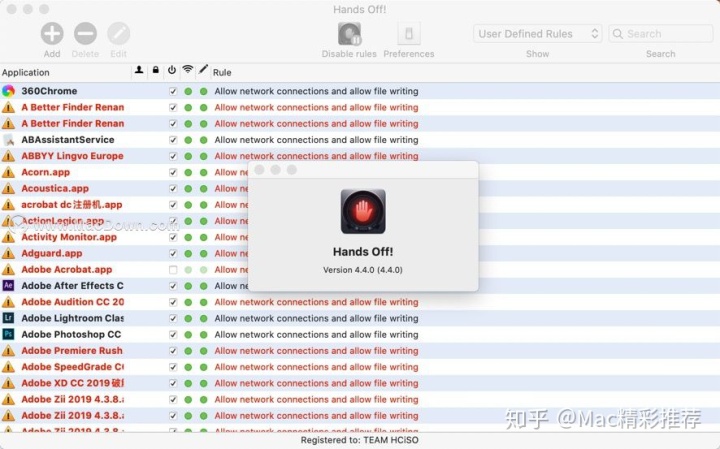Toggle the Acorn.app rule checkbox

click(x=173, y=173)
